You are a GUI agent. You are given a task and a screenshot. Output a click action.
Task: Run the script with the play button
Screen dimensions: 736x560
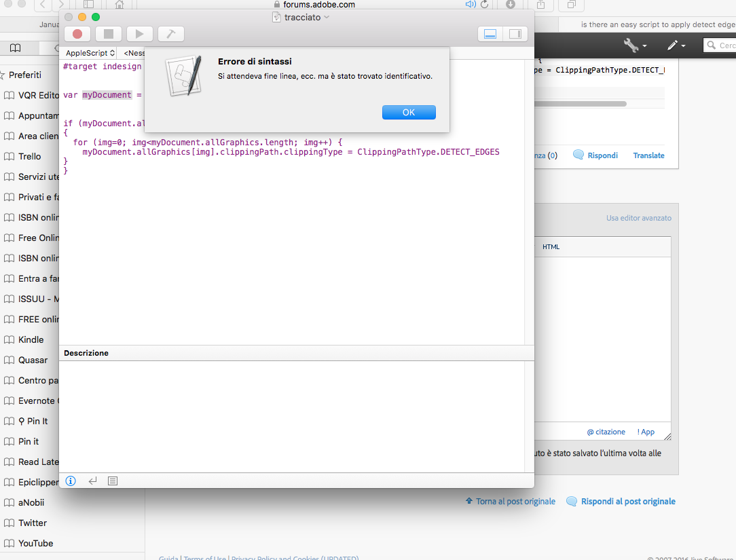(x=139, y=34)
